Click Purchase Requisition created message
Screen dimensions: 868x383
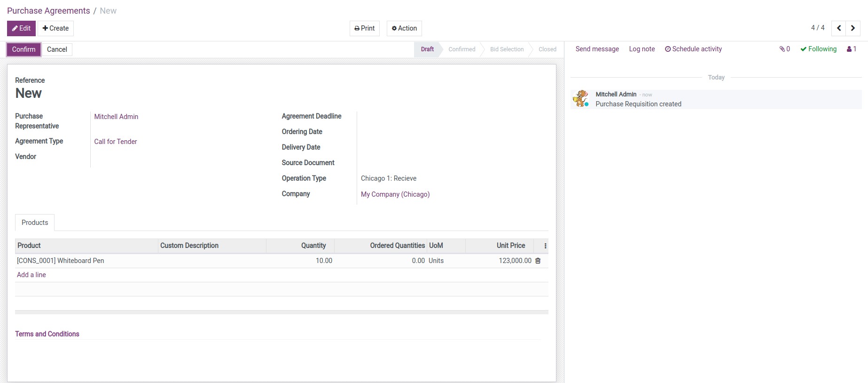coord(638,104)
